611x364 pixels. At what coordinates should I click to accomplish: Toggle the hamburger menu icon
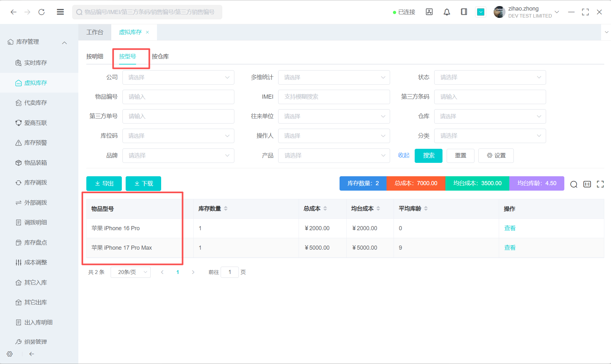[60, 12]
